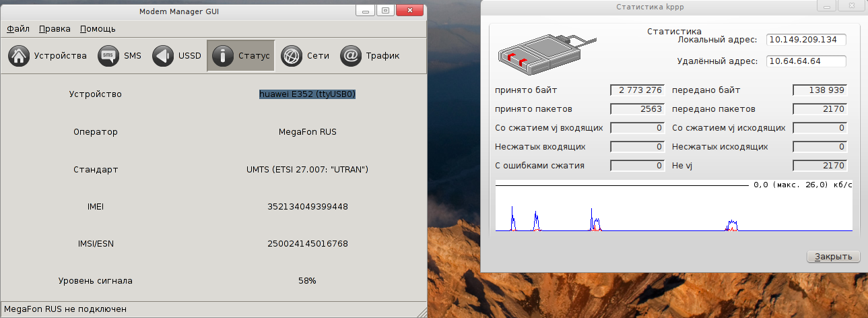Click the MegaFon RUS operator value

(308, 131)
